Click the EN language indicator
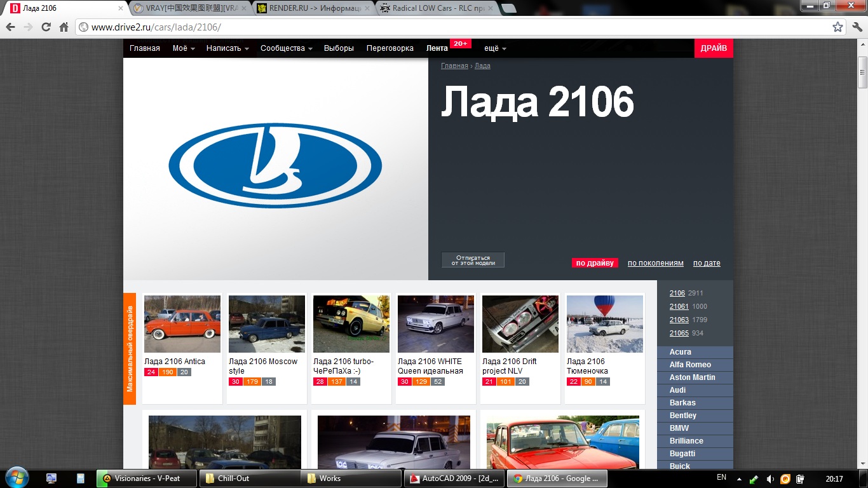 [x=721, y=477]
